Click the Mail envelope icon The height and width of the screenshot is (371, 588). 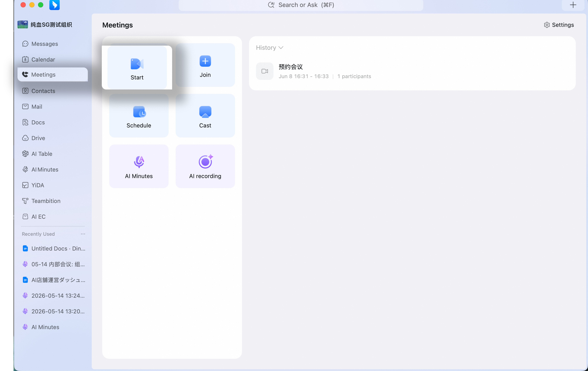point(25,107)
